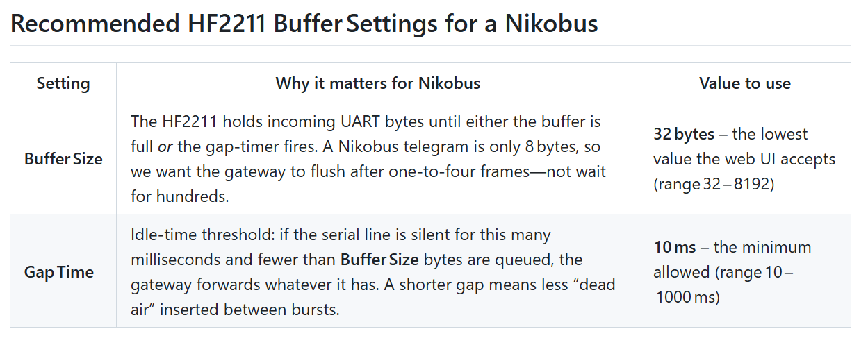Select the 'Buffer Size' row label

click(x=63, y=159)
